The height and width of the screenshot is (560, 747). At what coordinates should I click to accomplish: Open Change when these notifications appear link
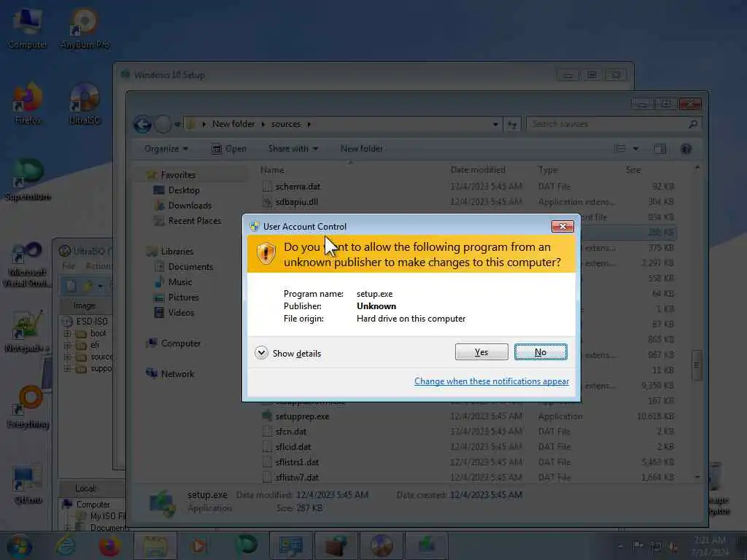[x=491, y=381]
